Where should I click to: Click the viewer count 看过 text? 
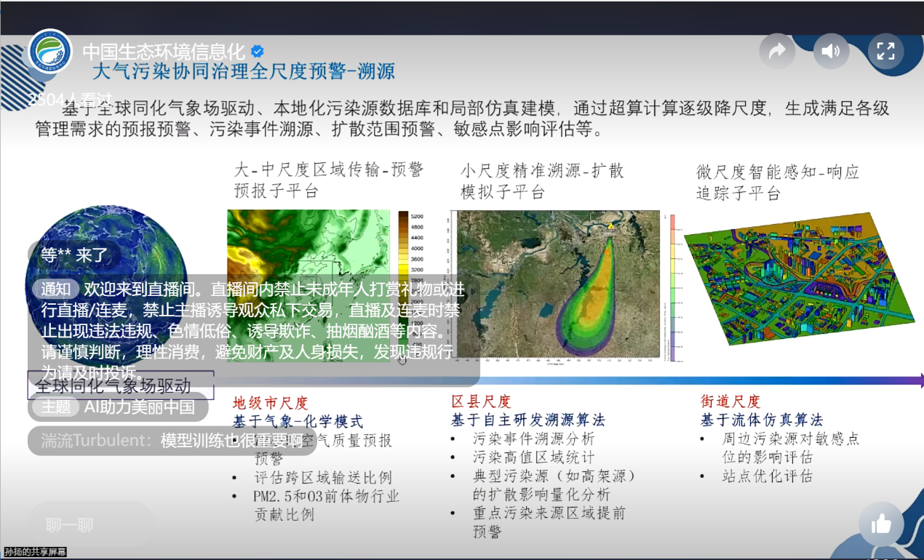[71, 99]
